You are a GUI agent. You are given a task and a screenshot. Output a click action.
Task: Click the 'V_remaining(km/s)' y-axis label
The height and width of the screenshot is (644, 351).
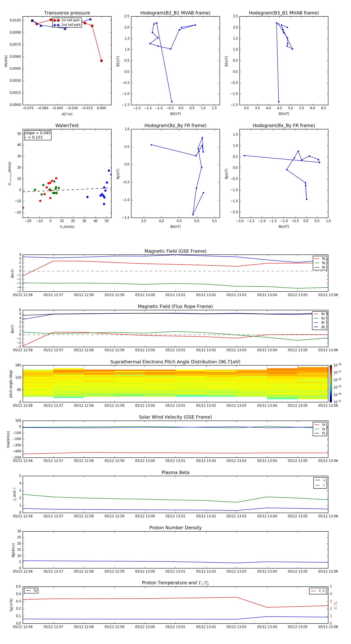[10, 173]
